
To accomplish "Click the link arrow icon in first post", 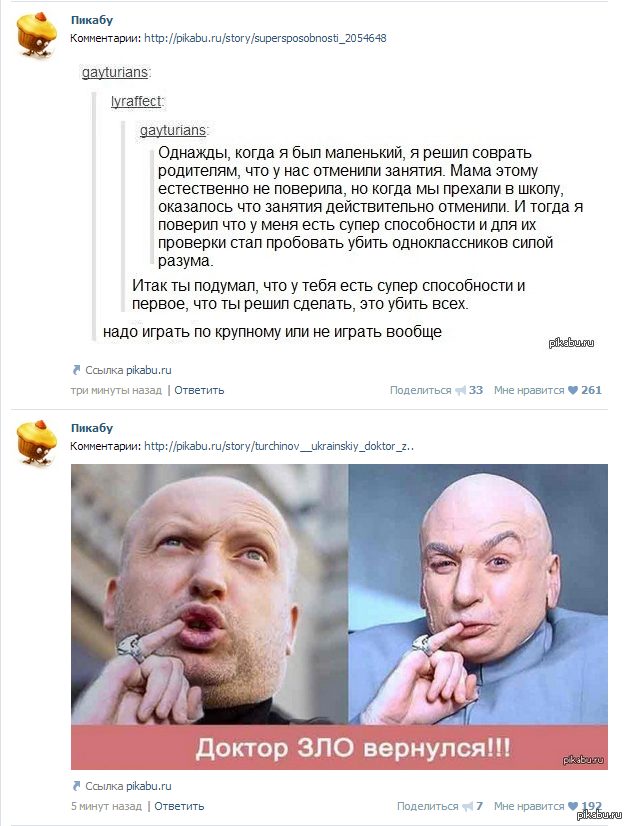I will tap(76, 370).
